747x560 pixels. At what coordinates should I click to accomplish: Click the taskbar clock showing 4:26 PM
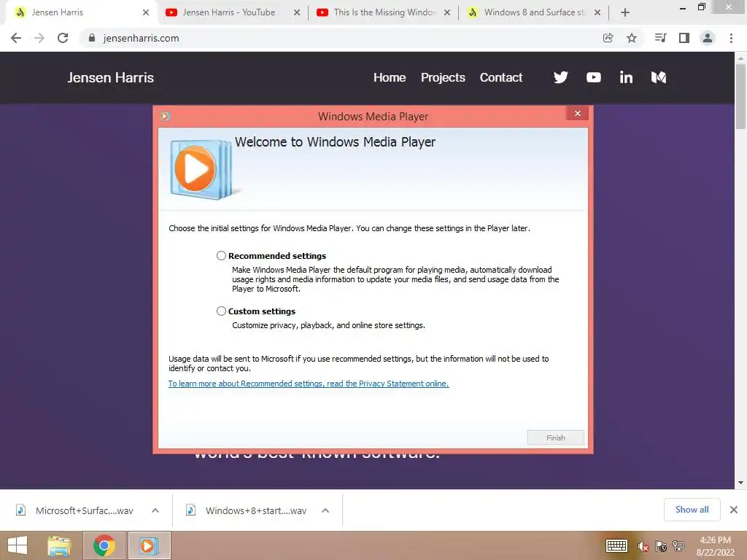click(715, 545)
